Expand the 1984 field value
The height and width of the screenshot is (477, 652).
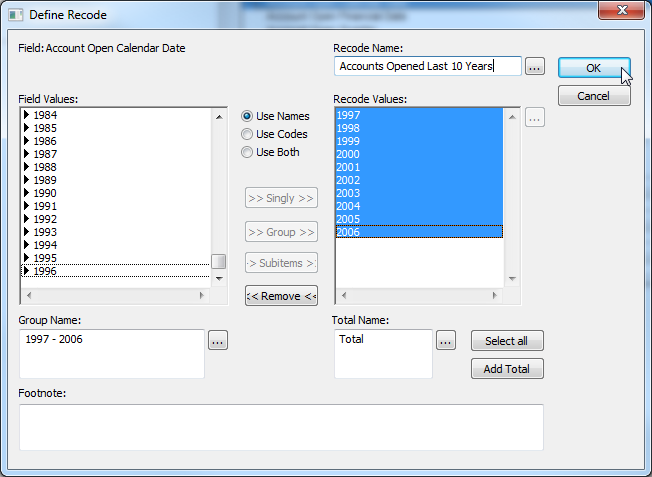coord(27,115)
